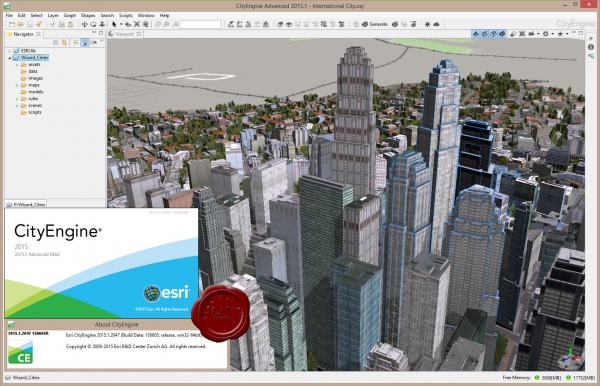Open the File menu

pos(9,15)
